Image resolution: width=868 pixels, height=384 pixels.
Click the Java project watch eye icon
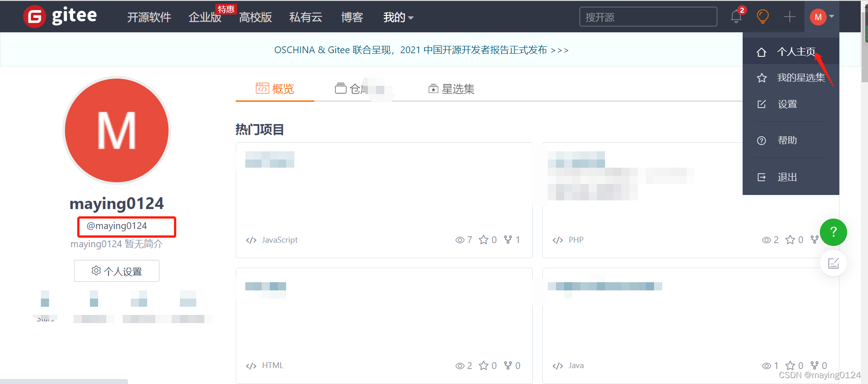(x=766, y=366)
